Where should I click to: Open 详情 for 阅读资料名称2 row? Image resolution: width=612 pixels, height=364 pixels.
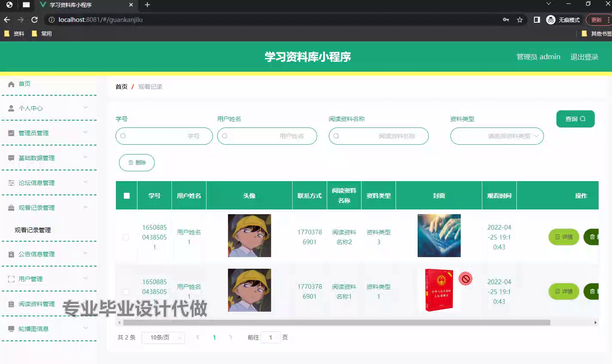564,237
